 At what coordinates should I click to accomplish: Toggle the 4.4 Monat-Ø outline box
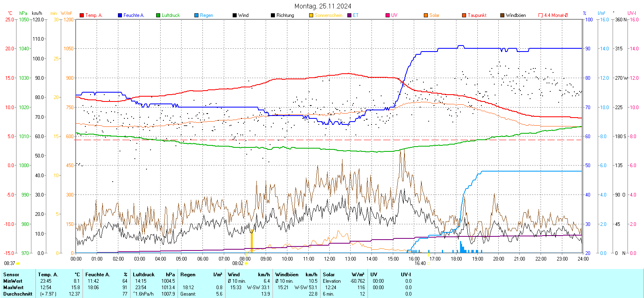[541, 15]
